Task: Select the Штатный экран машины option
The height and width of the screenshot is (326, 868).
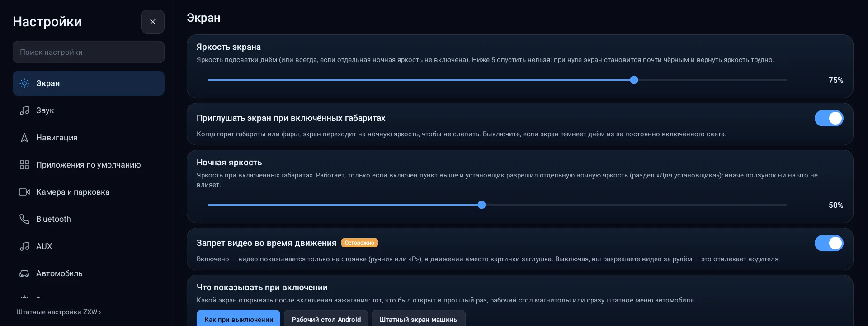Action: point(419,319)
